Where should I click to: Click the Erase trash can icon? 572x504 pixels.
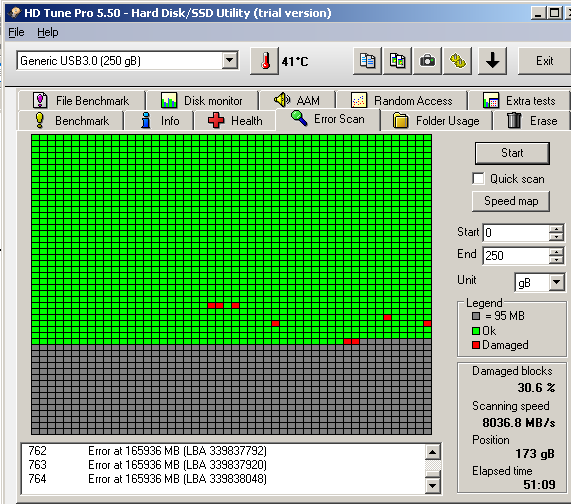tap(514, 120)
